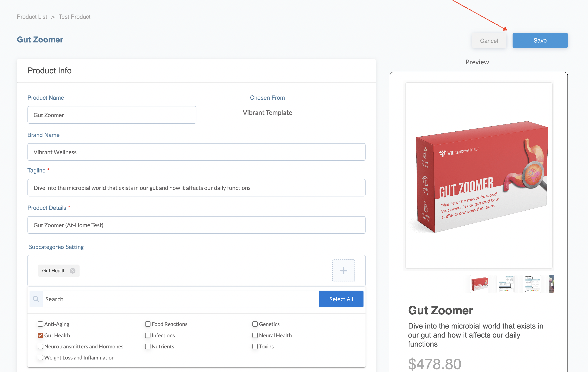This screenshot has width=588, height=372.
Task: Remove the Gut Health subcategory tag
Action: [73, 271]
